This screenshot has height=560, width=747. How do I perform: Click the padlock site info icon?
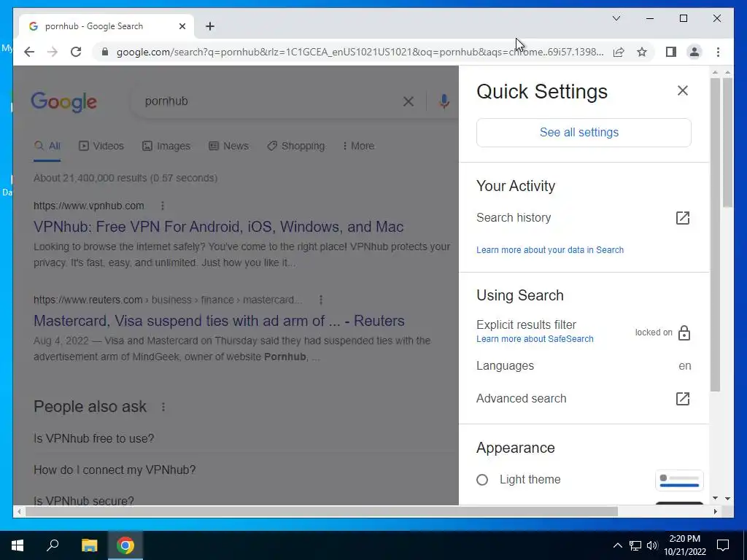(x=105, y=52)
